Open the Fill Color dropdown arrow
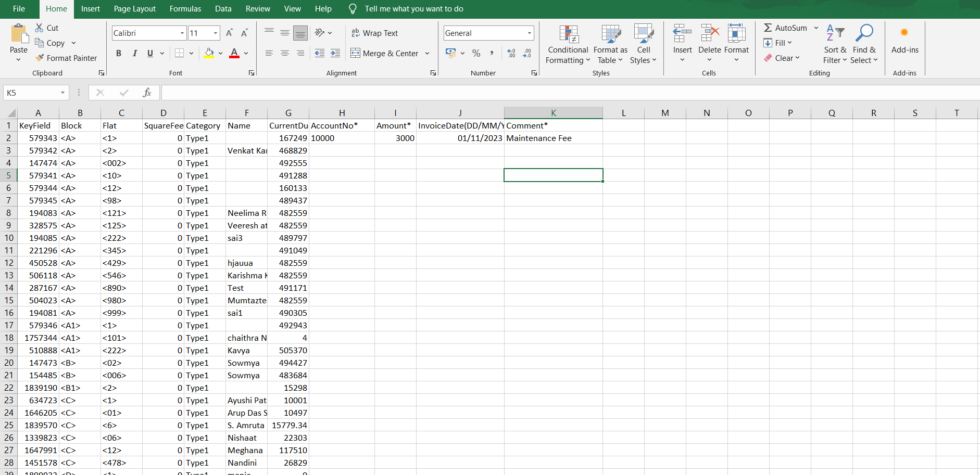 click(x=220, y=54)
